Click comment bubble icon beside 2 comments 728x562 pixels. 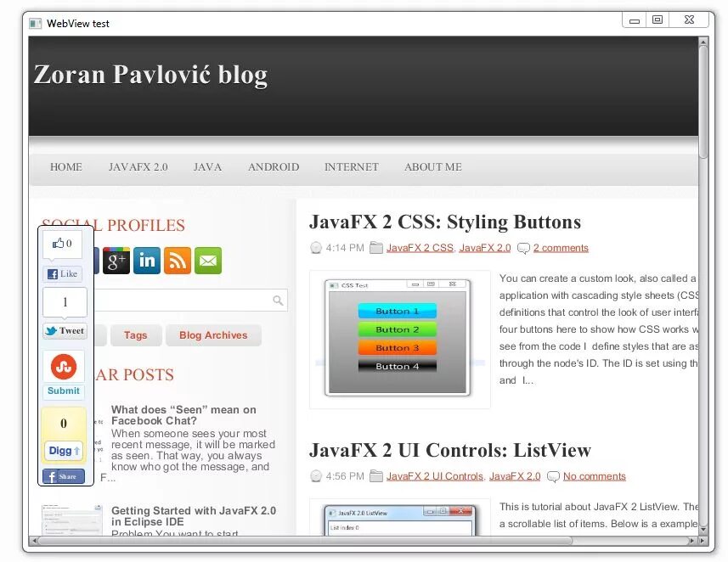coord(523,248)
